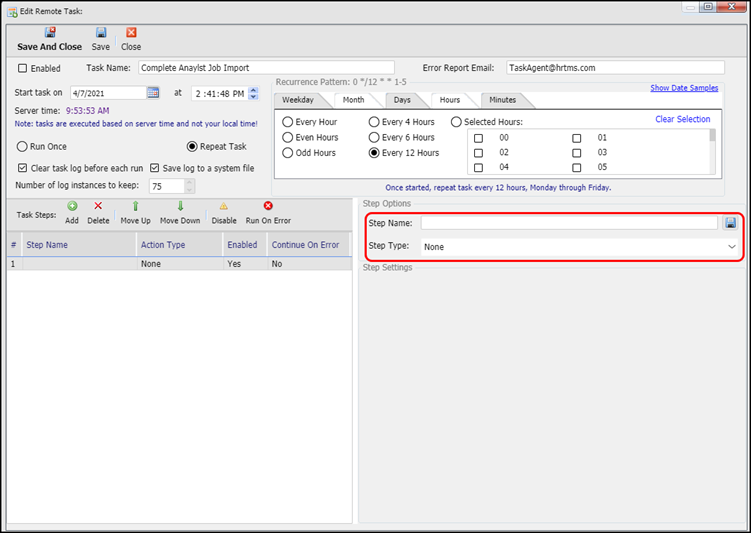Click the Start task on date field

point(108,93)
